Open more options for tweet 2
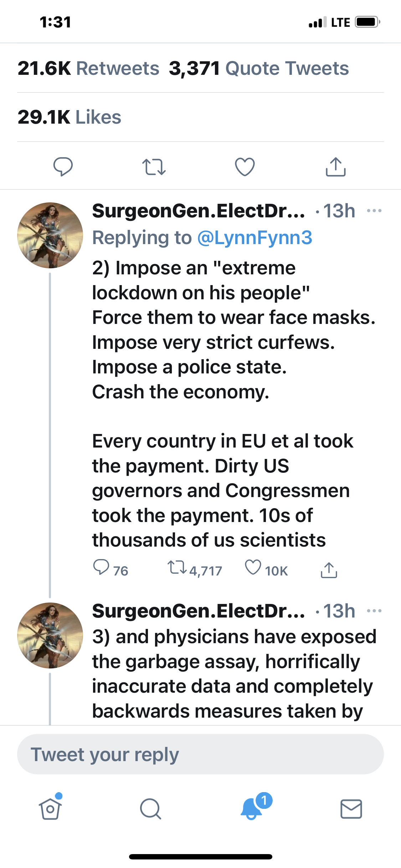Viewport: 401px width, 868px height. tap(374, 211)
